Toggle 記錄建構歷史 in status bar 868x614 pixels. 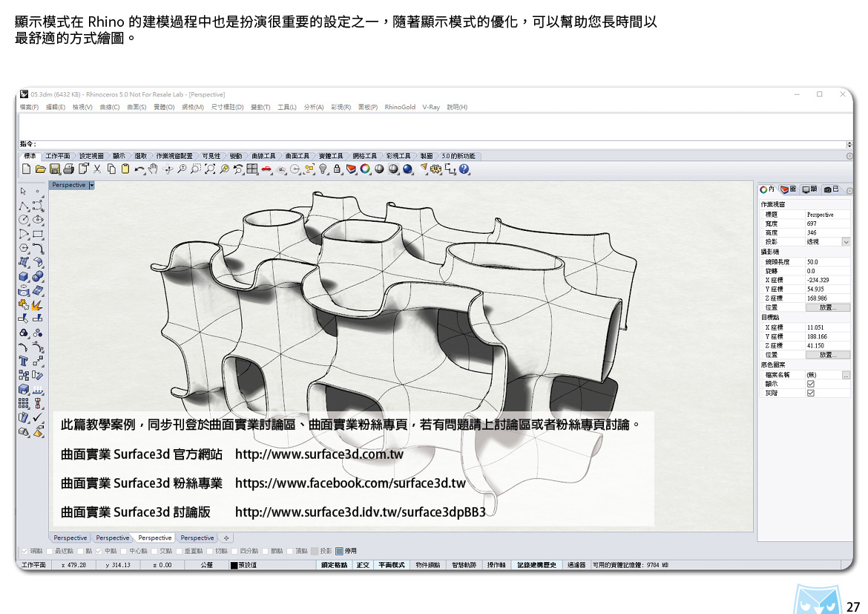(x=536, y=565)
